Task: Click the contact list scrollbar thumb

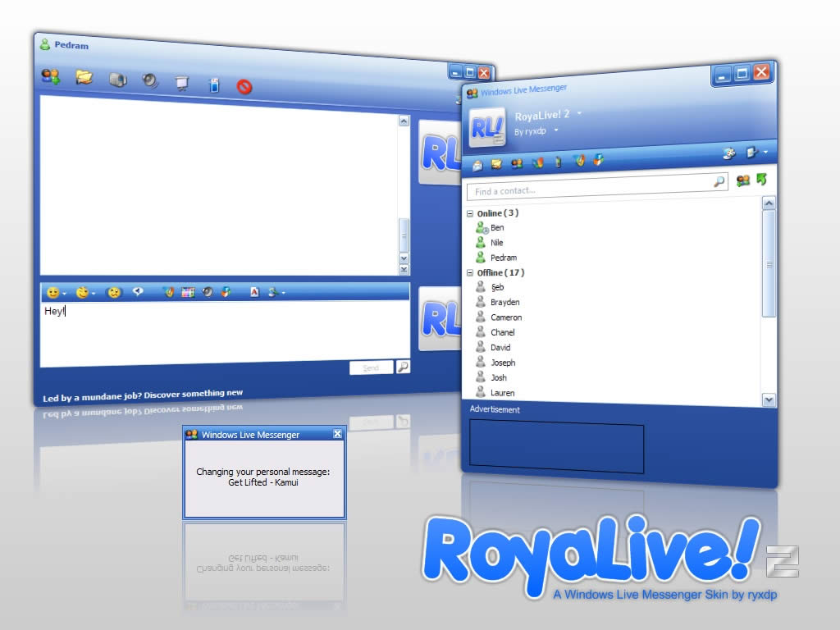Action: pyautogui.click(x=769, y=263)
